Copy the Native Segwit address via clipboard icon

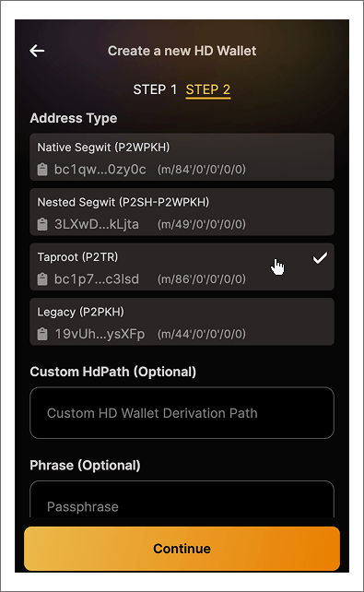[x=42, y=169]
